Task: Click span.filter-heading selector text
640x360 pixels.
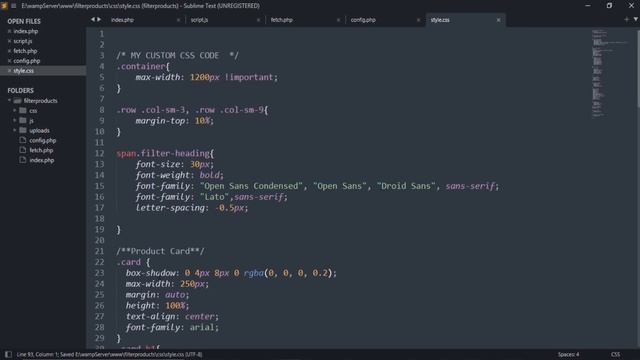Action: [163, 153]
